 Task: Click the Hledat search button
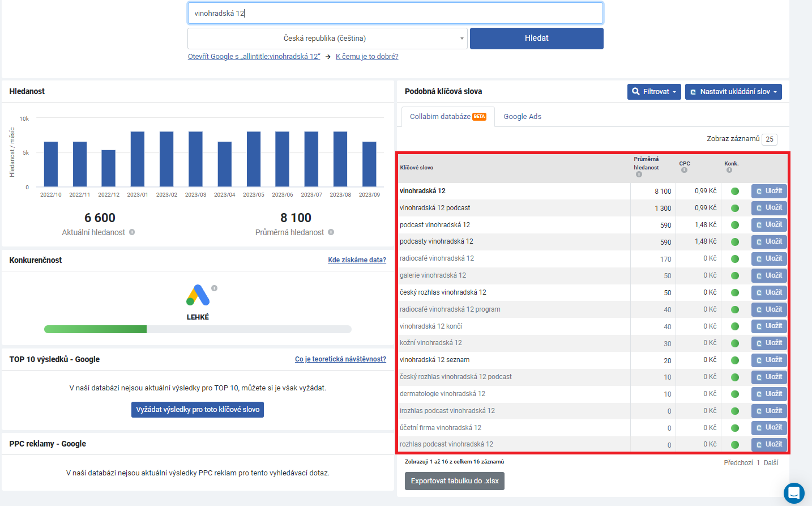click(537, 39)
